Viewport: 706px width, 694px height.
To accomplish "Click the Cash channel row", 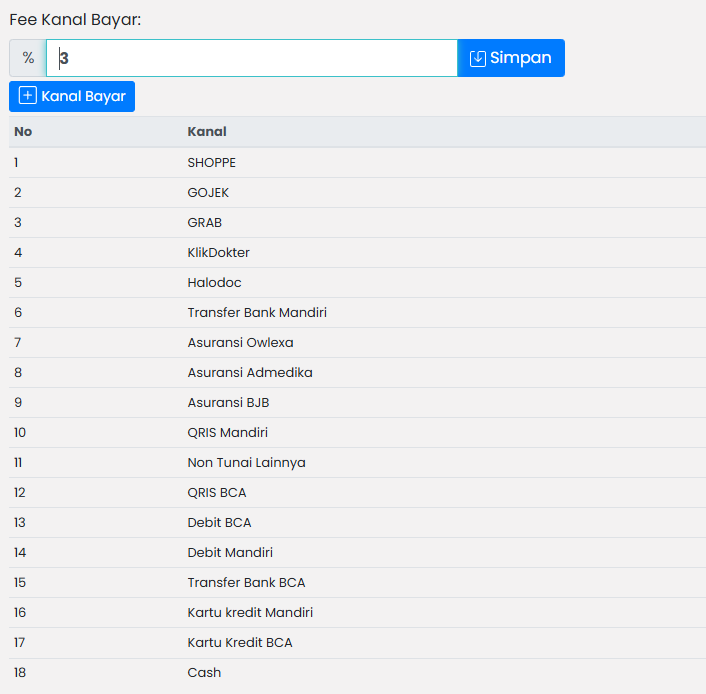I will [204, 673].
